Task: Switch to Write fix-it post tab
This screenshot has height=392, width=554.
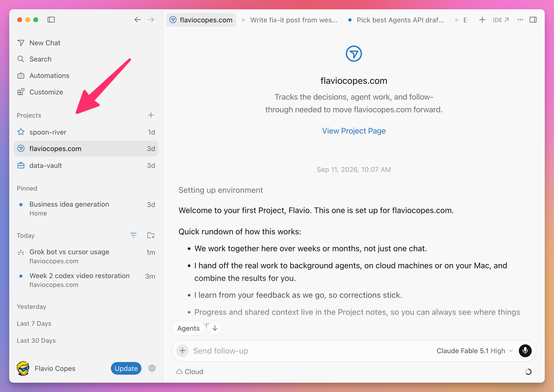Action: (x=289, y=20)
